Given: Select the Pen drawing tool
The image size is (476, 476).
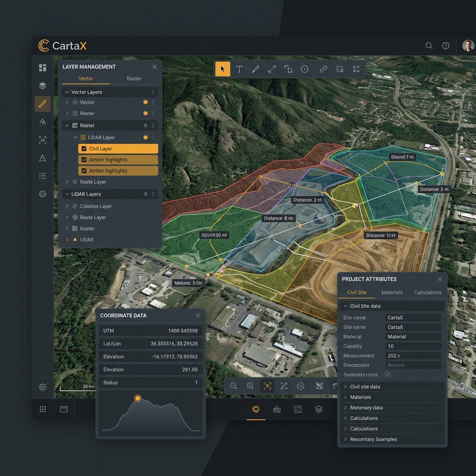Looking at the screenshot, I should tap(255, 69).
